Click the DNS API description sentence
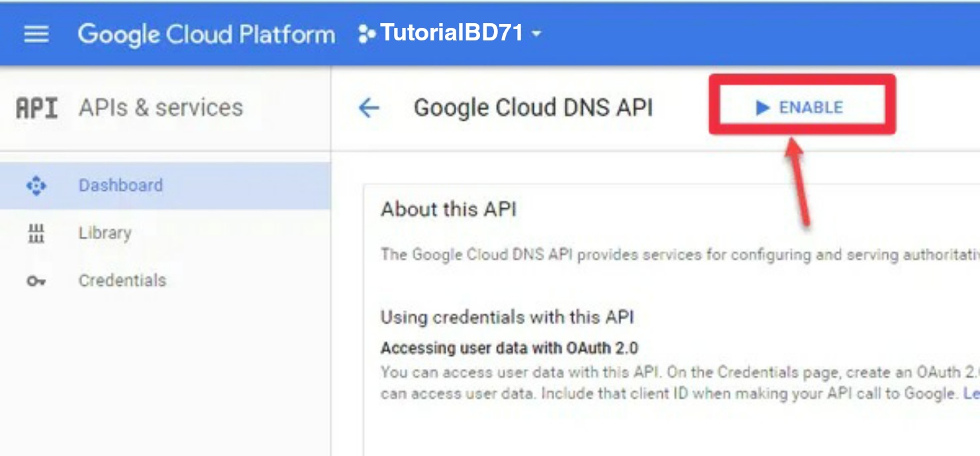This screenshot has height=456, width=980. [x=680, y=255]
